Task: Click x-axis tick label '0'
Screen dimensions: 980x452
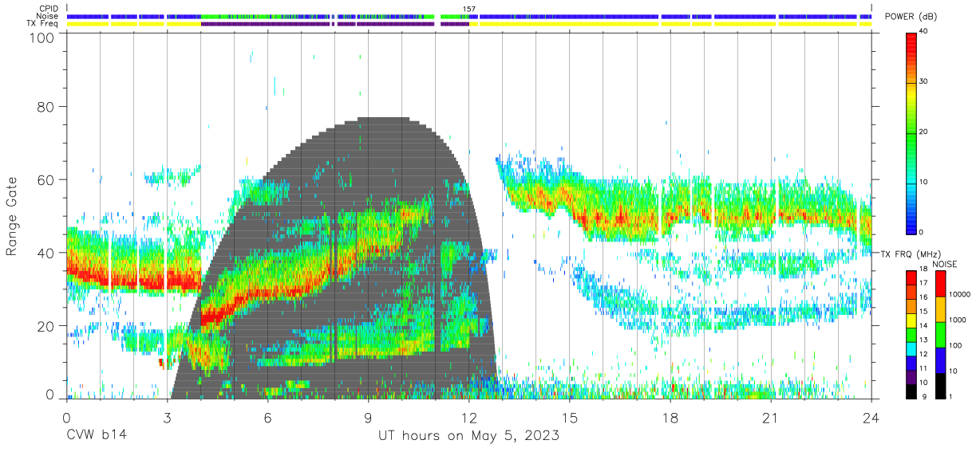Action: [x=66, y=417]
